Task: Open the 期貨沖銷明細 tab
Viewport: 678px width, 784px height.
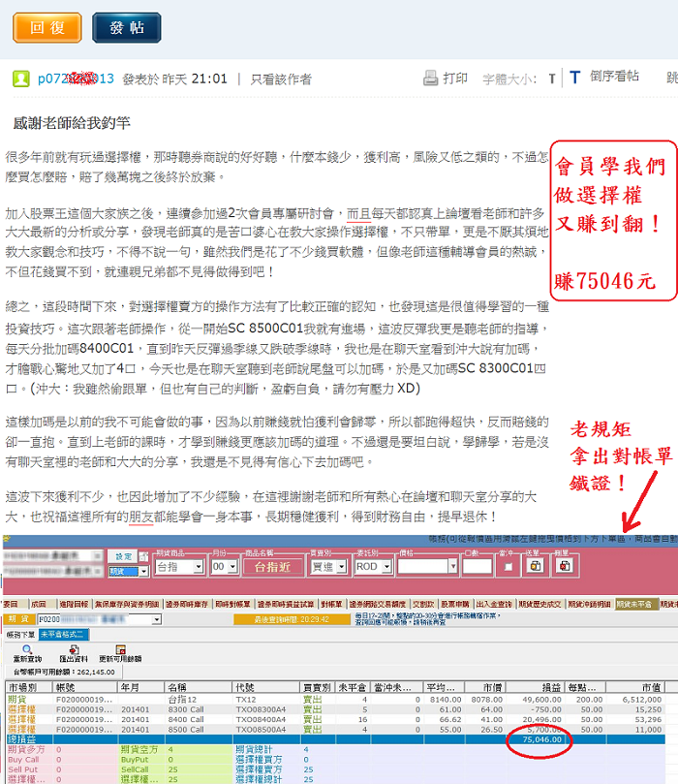Action: click(589, 604)
